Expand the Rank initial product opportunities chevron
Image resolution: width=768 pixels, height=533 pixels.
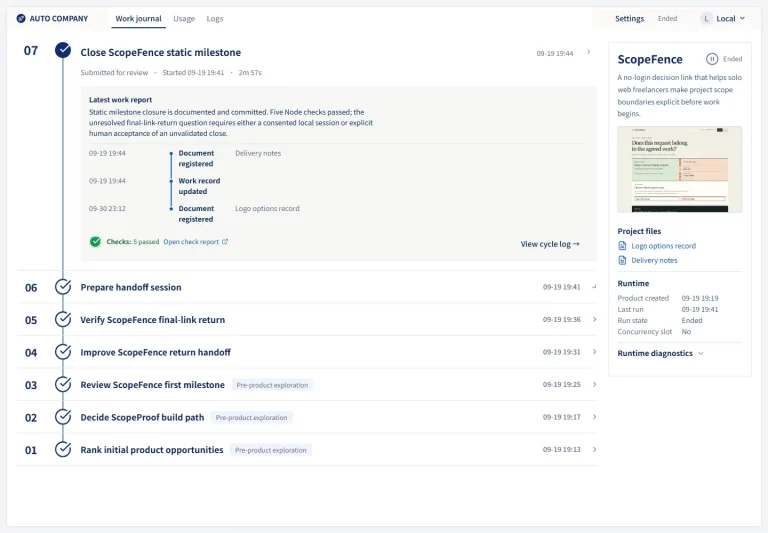click(594, 449)
